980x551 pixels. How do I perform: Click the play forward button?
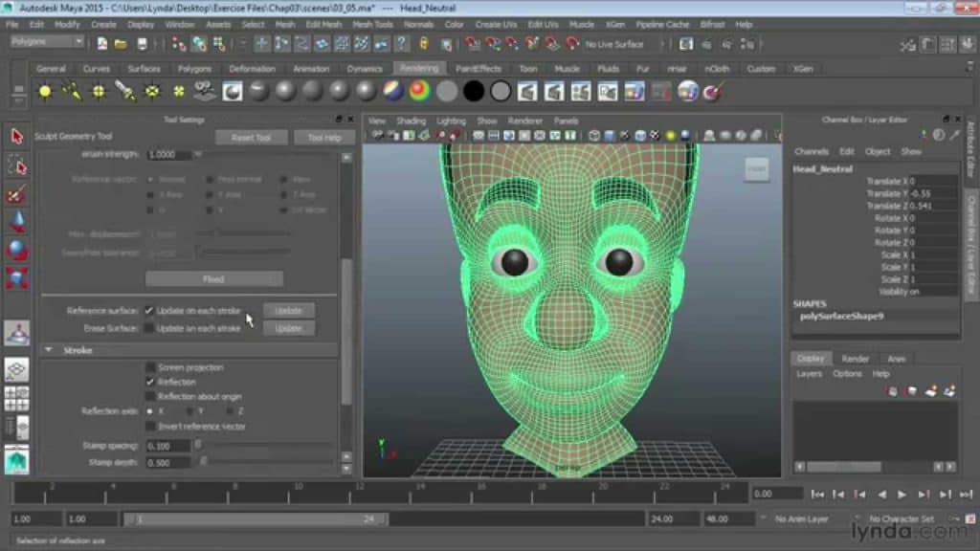pyautogui.click(x=902, y=495)
